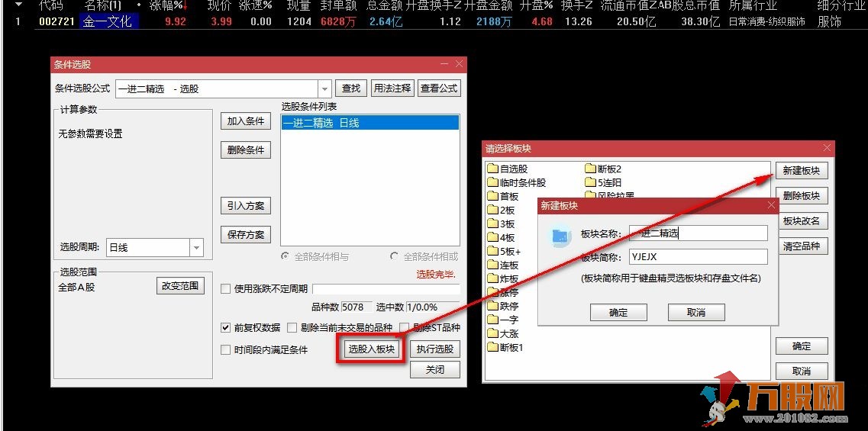Sort by 封单额 column header

pyautogui.click(x=338, y=5)
